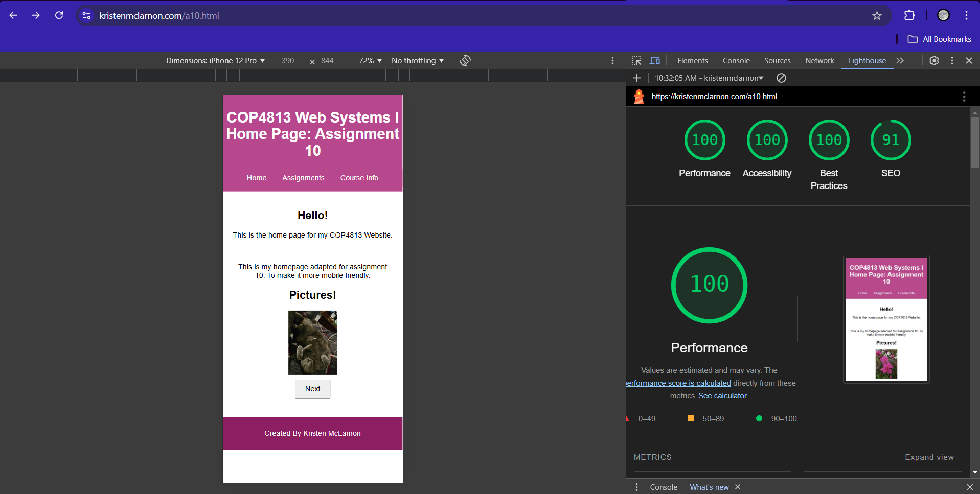Image resolution: width=980 pixels, height=494 pixels.
Task: Show more DevTools tabs with chevrons
Action: click(900, 61)
